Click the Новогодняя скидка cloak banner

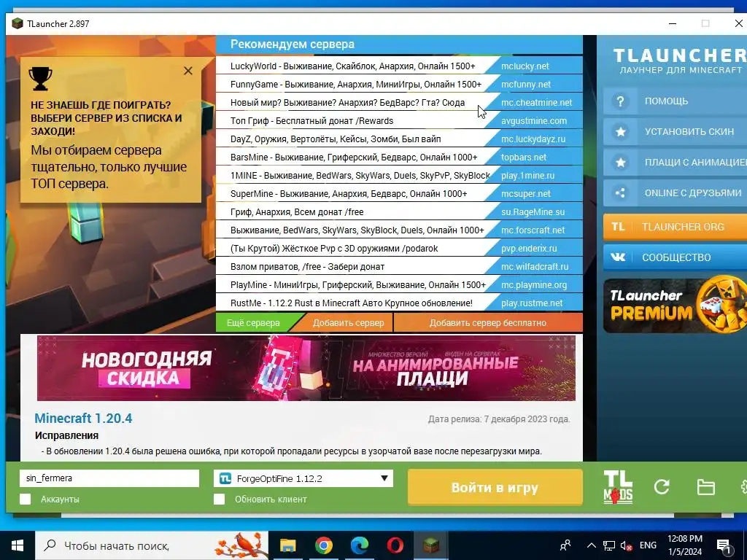306,368
